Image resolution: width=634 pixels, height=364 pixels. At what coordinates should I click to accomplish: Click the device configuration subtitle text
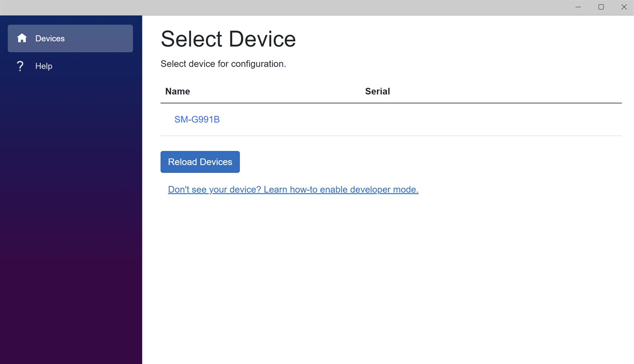pyautogui.click(x=224, y=64)
